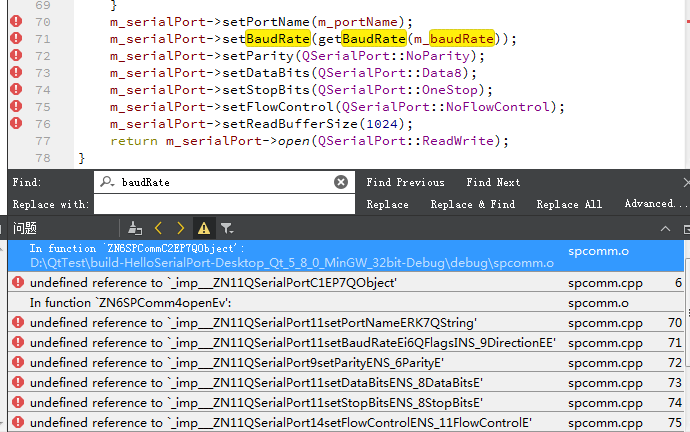Open Advanced search options
Screen dimensions: 690x432
[655, 204]
